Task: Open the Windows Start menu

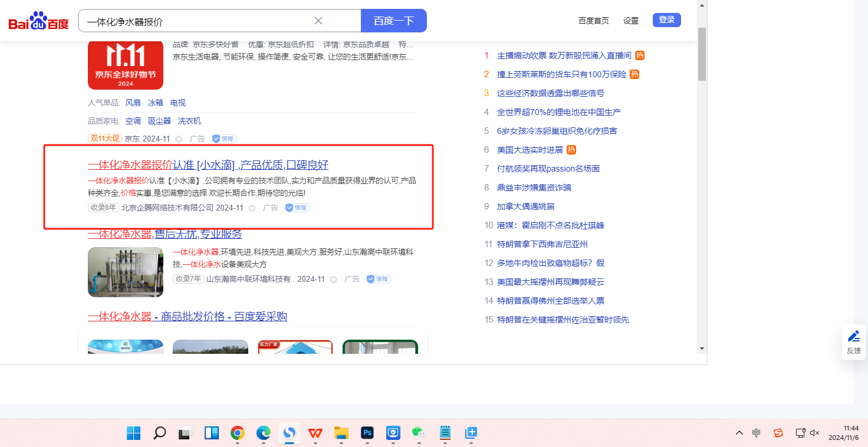Action: tap(134, 433)
